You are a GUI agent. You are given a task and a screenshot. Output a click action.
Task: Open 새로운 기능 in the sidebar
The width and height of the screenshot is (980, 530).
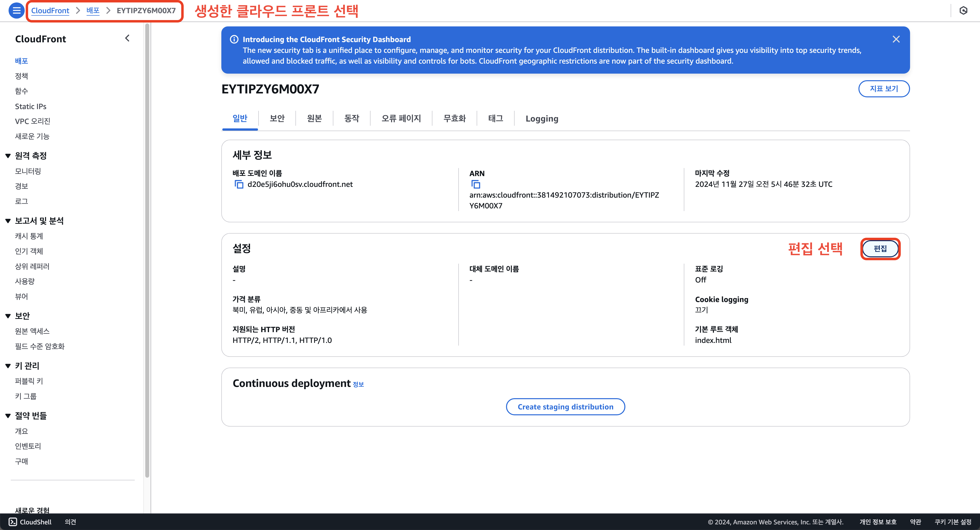32,136
